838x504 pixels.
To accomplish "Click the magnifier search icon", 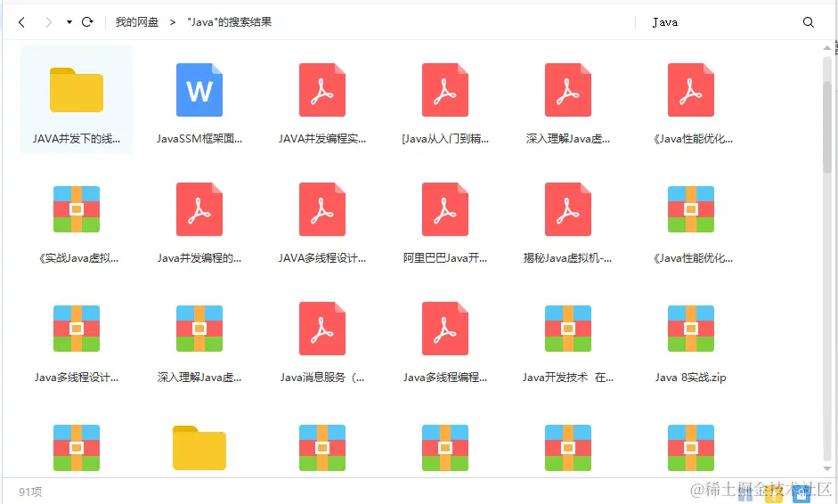I will click(808, 22).
